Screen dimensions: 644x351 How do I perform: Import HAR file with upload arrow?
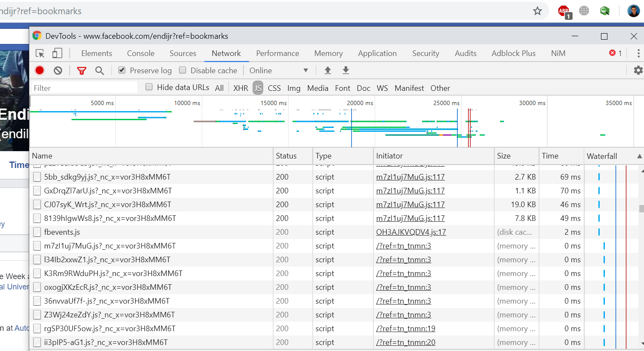pos(328,70)
